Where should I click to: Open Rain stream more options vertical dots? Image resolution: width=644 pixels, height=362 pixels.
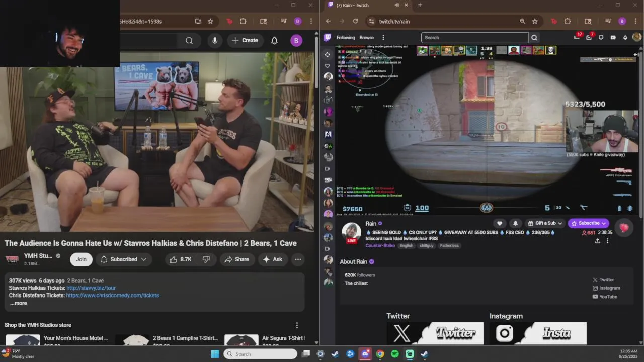coord(607,241)
